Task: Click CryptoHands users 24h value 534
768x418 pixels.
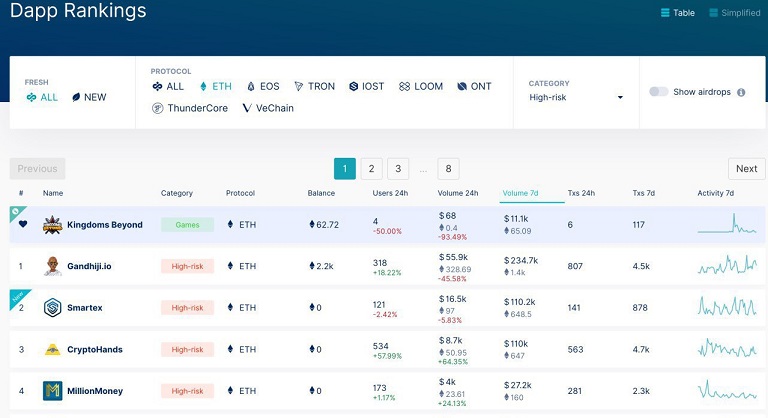Action: click(x=381, y=346)
